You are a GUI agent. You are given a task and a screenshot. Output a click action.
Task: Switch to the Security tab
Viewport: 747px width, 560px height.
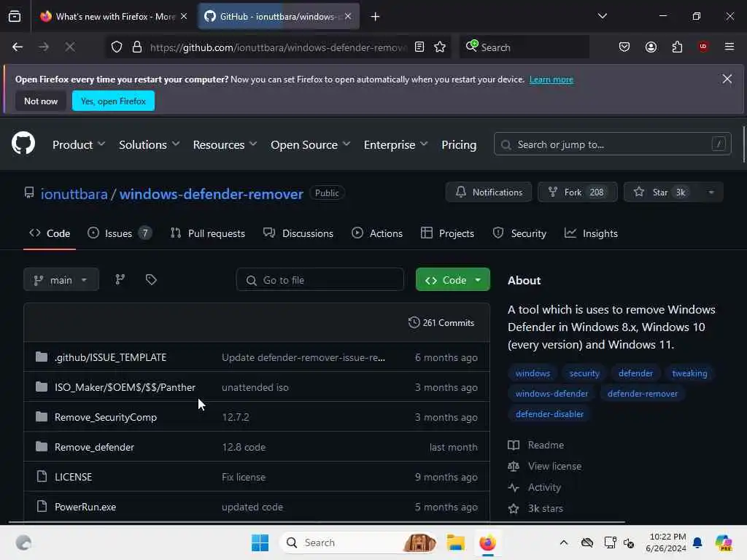pos(519,233)
